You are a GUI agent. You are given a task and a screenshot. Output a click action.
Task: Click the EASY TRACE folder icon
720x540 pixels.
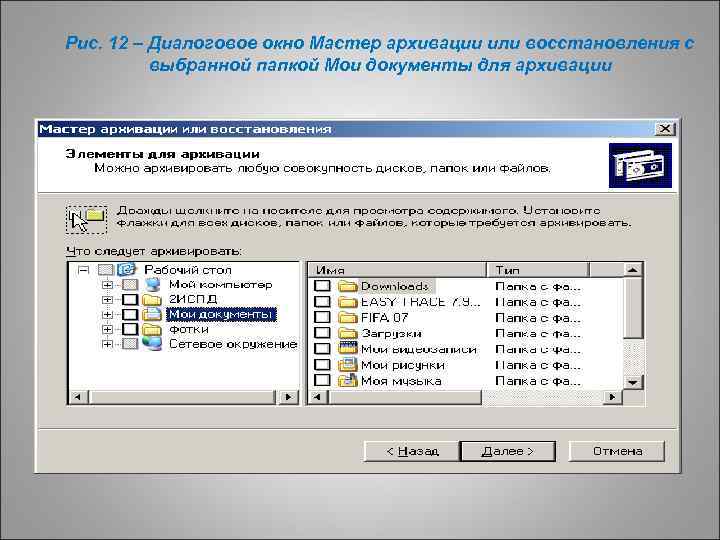pyautogui.click(x=348, y=302)
